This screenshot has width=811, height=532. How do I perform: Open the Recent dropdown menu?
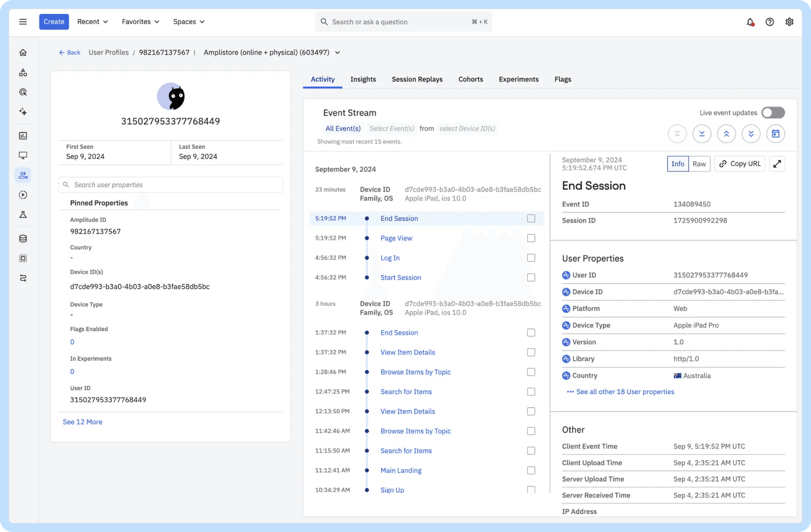(92, 21)
